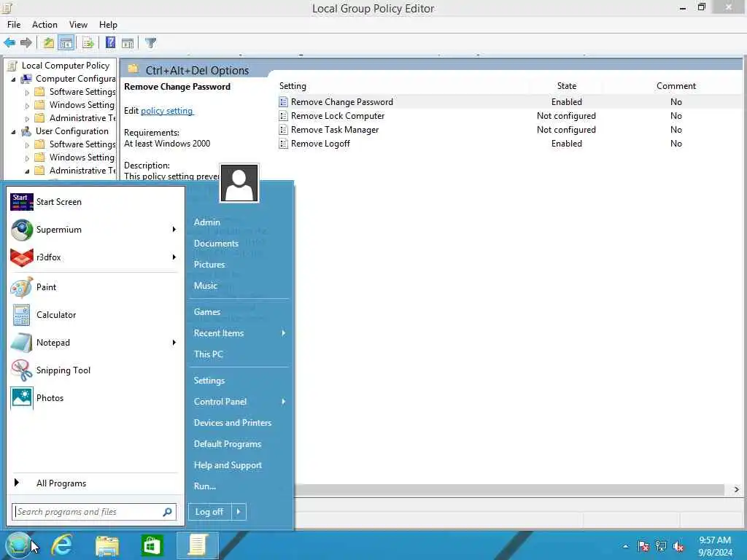747x560 pixels.
Task: Click the Search programs and files box
Action: [x=94, y=512]
